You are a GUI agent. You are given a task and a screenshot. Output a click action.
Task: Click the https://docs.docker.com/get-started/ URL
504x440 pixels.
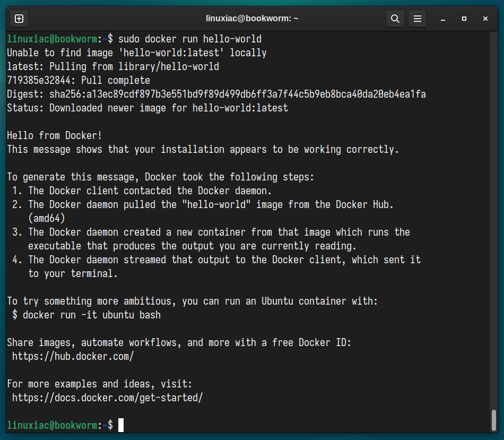[x=107, y=398]
